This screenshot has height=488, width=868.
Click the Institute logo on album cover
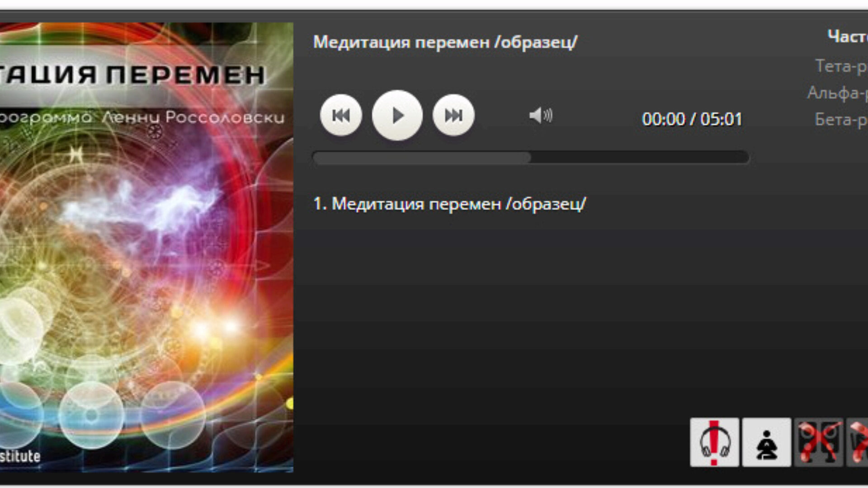click(20, 456)
